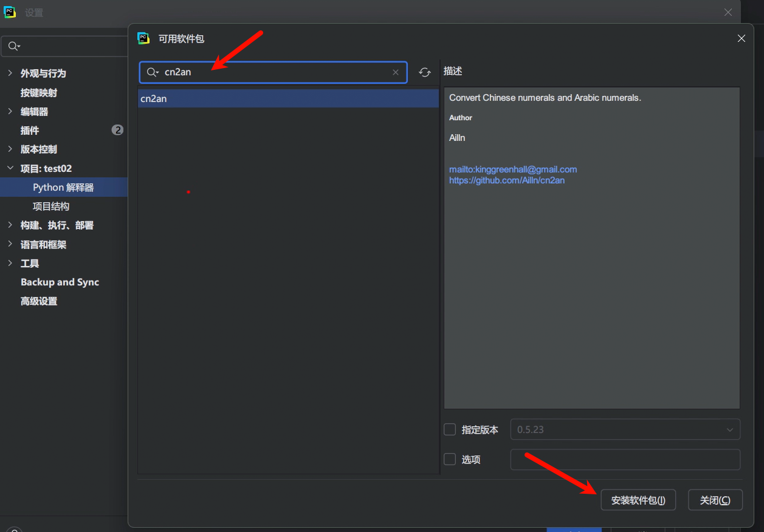Screen dimensions: 764x532
Task: Click the plugins update count badge
Action: tap(117, 130)
